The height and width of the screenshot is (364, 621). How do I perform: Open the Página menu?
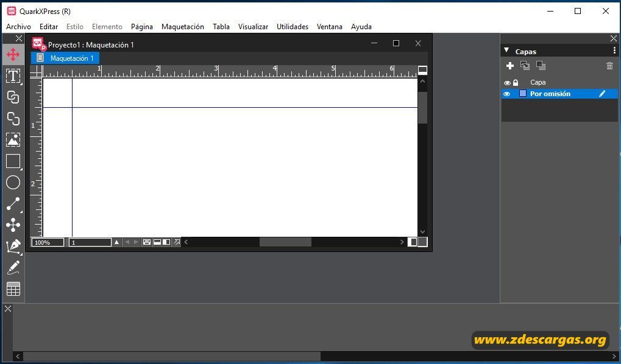[142, 27]
